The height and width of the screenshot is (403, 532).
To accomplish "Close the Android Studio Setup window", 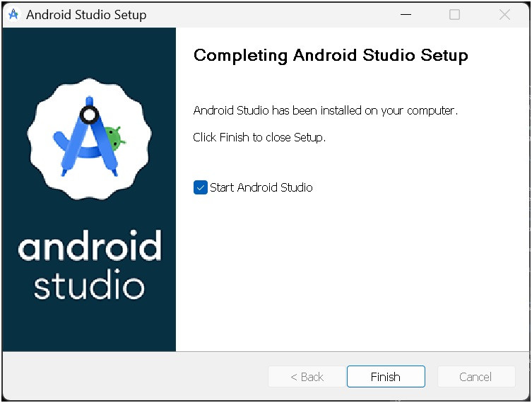I will (504, 15).
